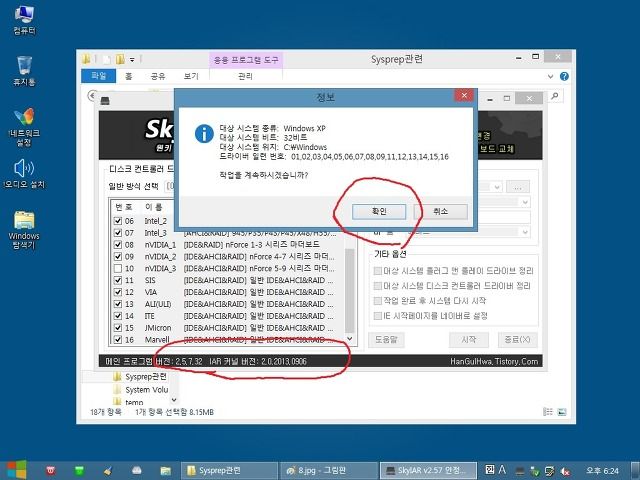
Task: Click the 이름 column header in driver list
Action: (154, 207)
